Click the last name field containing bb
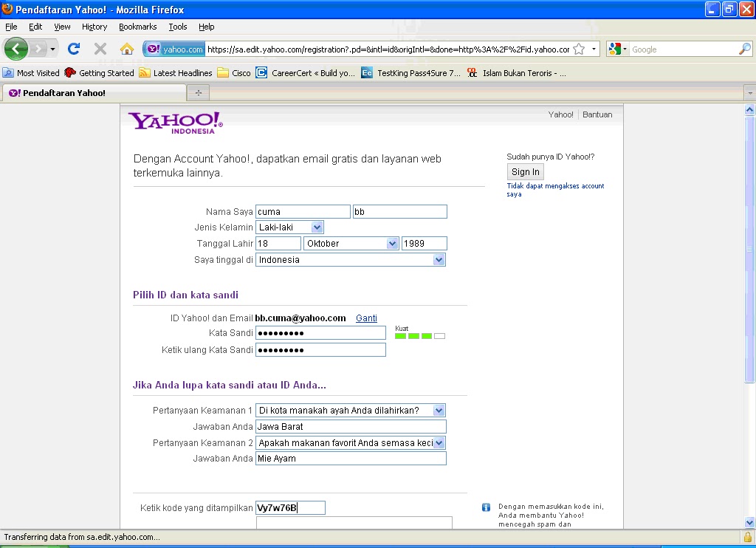The height and width of the screenshot is (548, 756). 399,212
